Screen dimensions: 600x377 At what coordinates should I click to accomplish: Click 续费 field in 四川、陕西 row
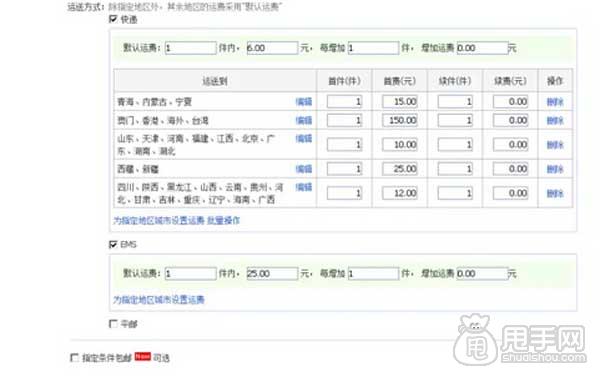click(510, 193)
